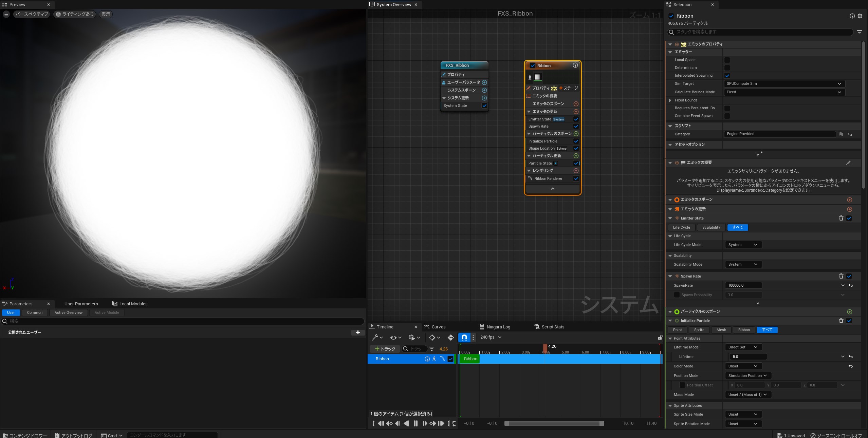Switch to the Niagara Log tab
Viewport: 868px width, 438px height.
pyautogui.click(x=498, y=327)
